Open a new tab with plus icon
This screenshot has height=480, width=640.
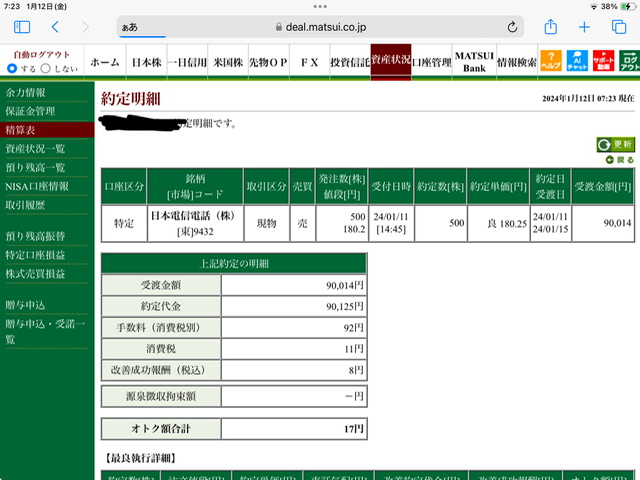tap(584, 27)
